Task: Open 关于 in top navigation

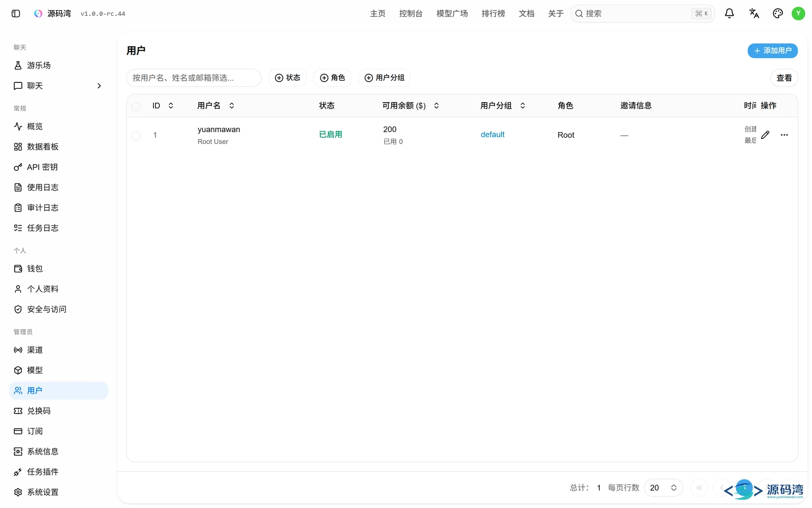Action: pyautogui.click(x=556, y=14)
